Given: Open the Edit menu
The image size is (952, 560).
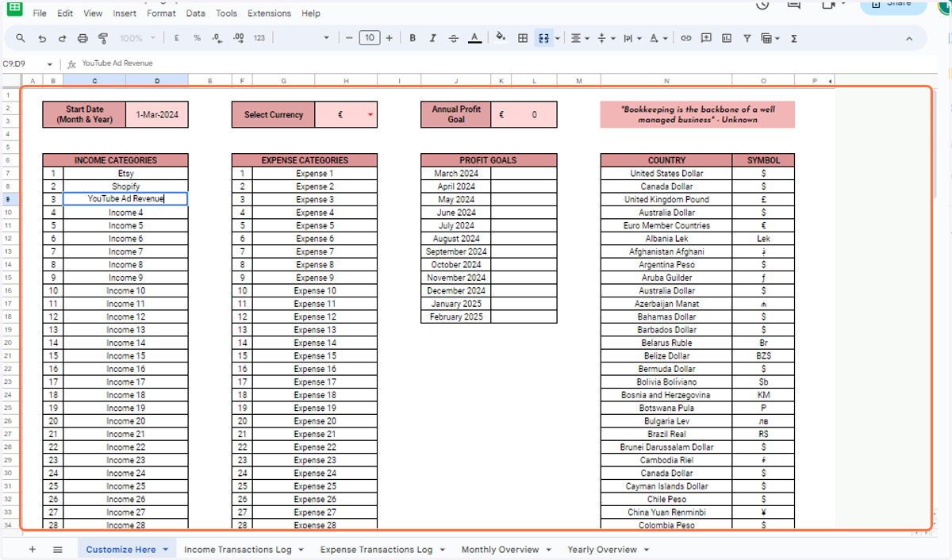Looking at the screenshot, I should click(x=65, y=13).
